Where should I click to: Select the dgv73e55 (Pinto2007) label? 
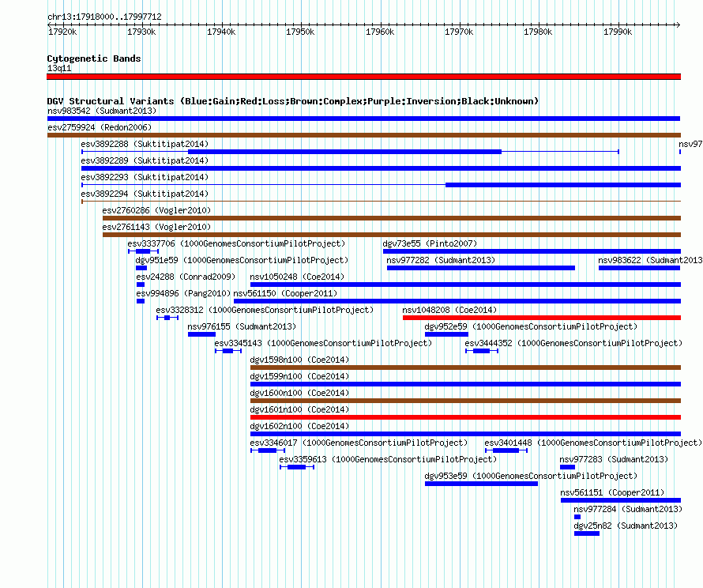pyautogui.click(x=430, y=243)
